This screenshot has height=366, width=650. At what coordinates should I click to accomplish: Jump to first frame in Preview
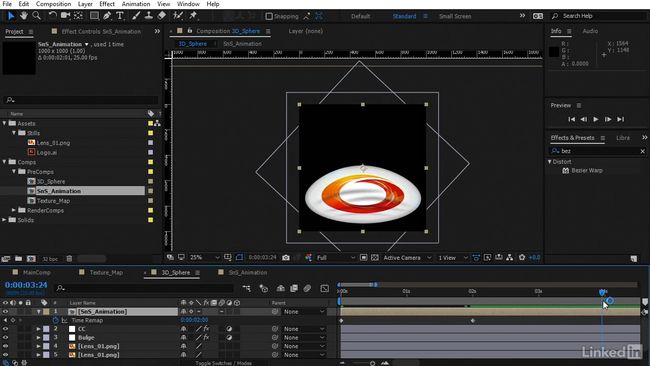(571, 119)
